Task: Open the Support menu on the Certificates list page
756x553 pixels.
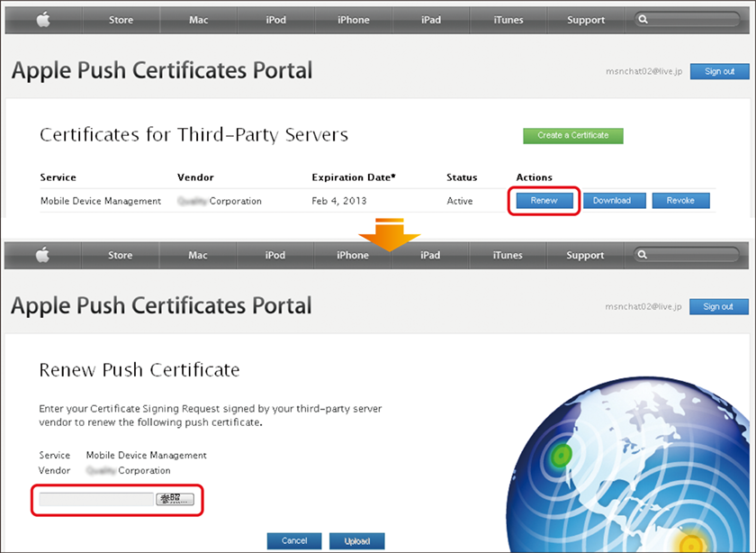Action: [586, 20]
